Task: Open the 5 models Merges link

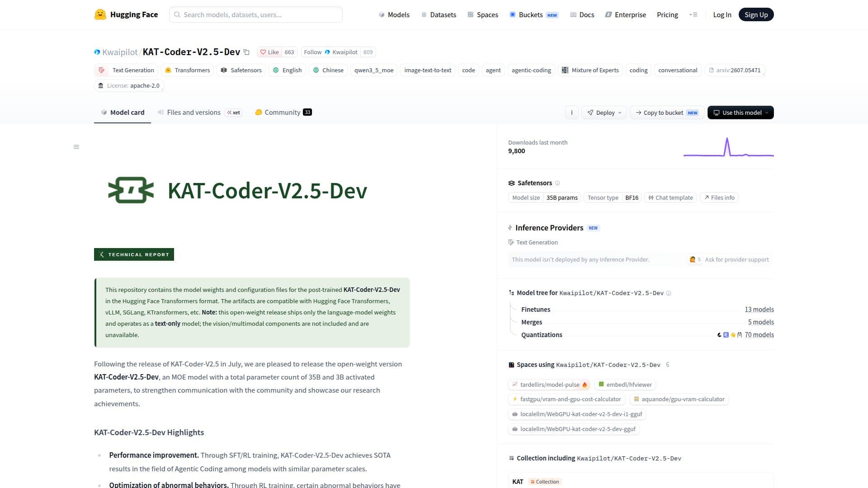Action: tap(760, 322)
